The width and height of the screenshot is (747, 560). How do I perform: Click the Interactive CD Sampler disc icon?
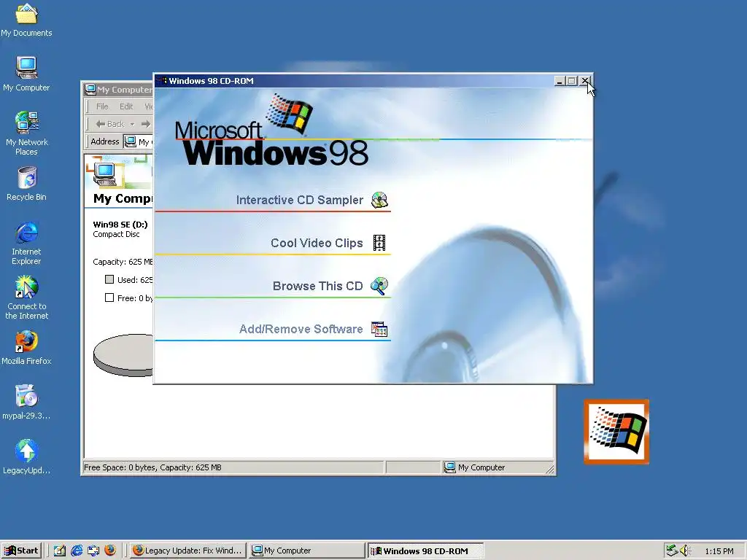point(379,200)
